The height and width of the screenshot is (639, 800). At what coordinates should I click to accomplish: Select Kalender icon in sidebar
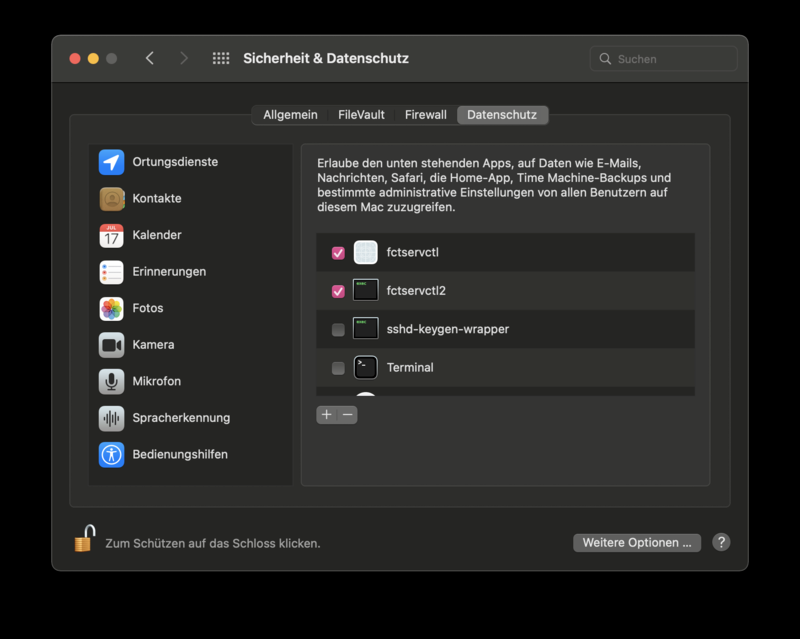coord(112,236)
